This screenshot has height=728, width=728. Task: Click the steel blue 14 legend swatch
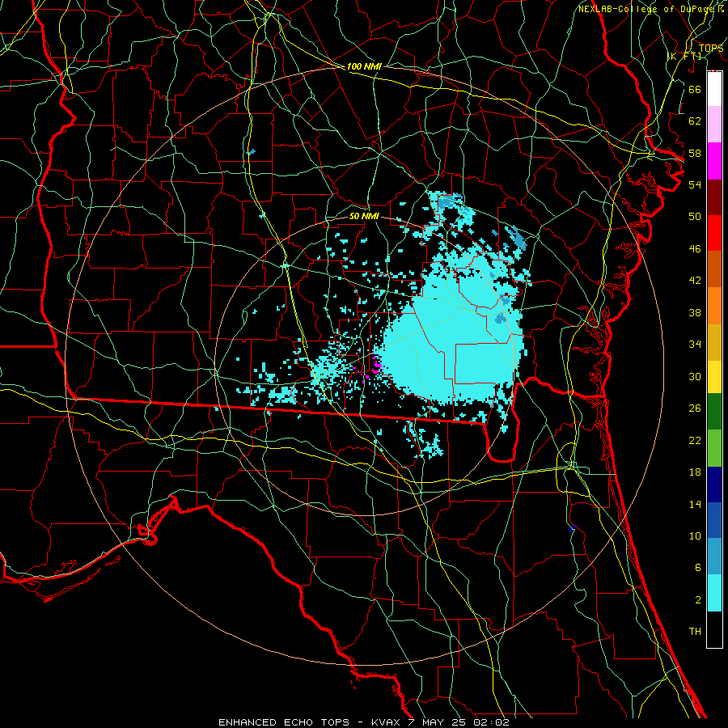(714, 557)
